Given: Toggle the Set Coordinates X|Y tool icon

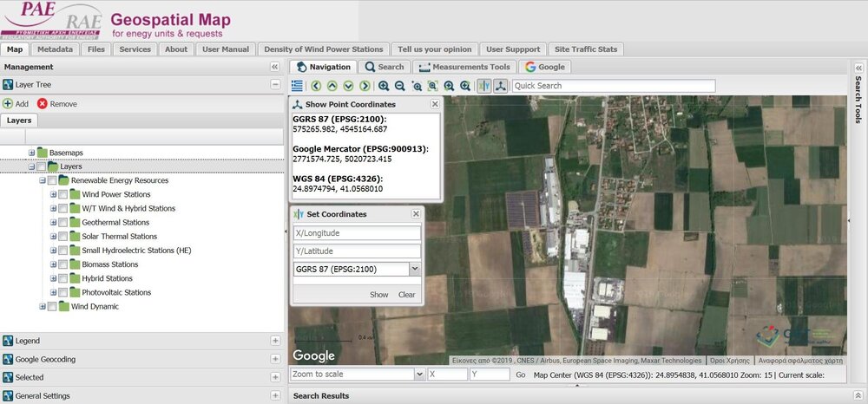Looking at the screenshot, I should [x=484, y=86].
